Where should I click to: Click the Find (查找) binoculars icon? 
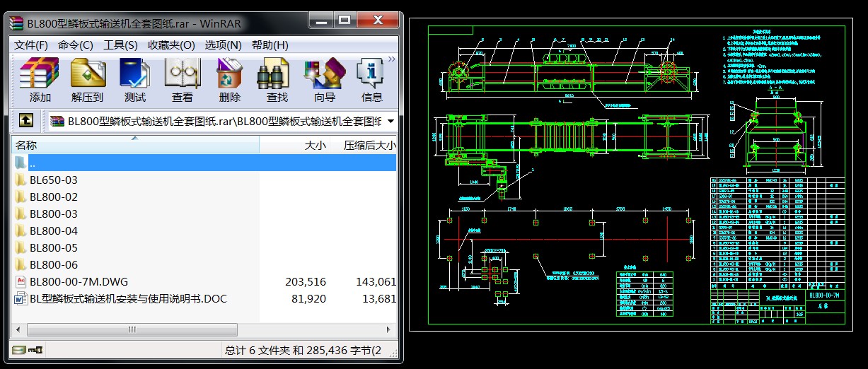[x=277, y=80]
